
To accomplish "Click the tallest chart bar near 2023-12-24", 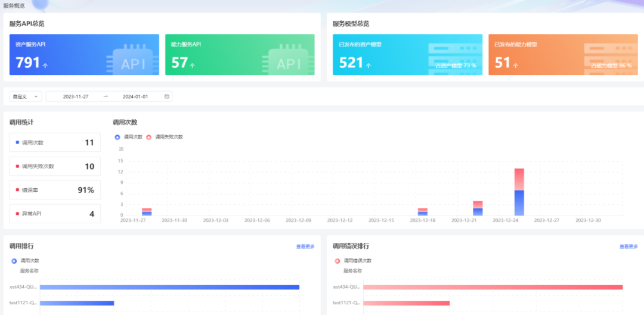I will [x=519, y=192].
